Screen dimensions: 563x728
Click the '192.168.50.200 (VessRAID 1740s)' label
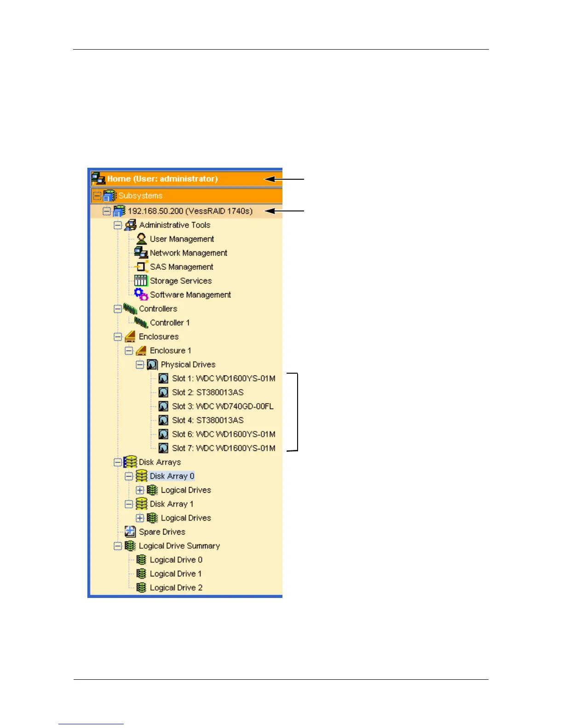tap(190, 211)
